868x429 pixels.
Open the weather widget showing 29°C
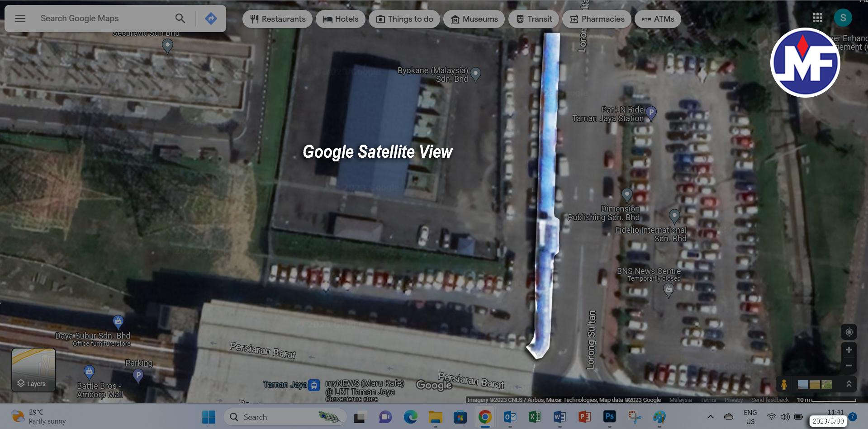pos(38,417)
